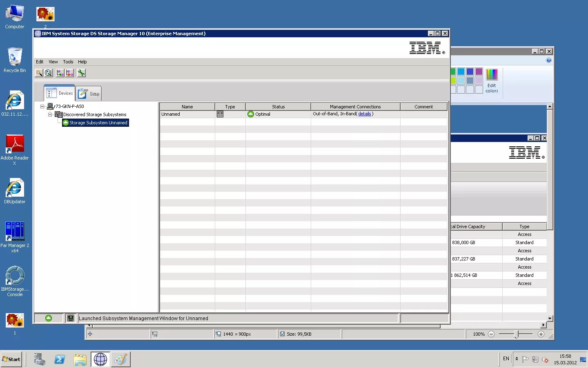Open the Windows Explorer folder taskbar icon
The image size is (588, 368).
click(80, 359)
